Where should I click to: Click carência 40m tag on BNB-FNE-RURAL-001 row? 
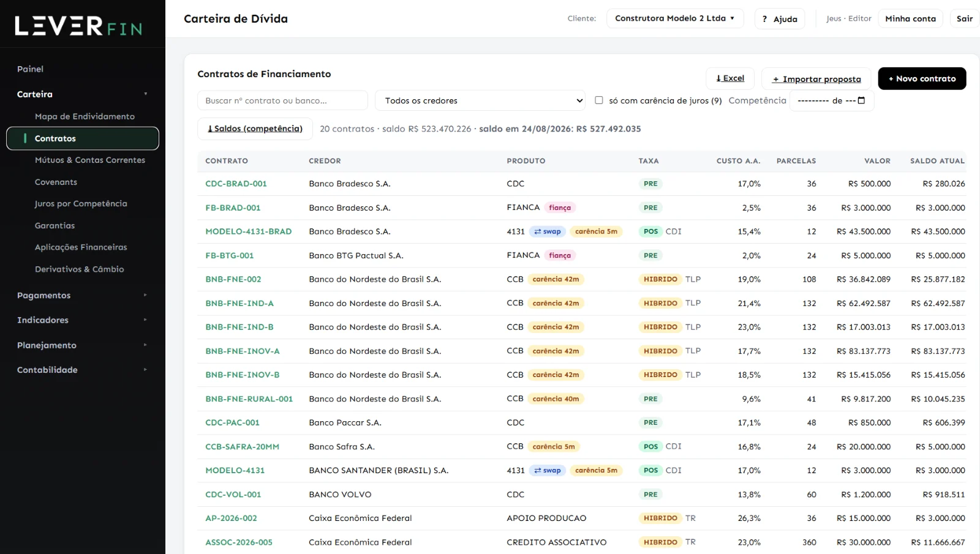click(x=556, y=399)
